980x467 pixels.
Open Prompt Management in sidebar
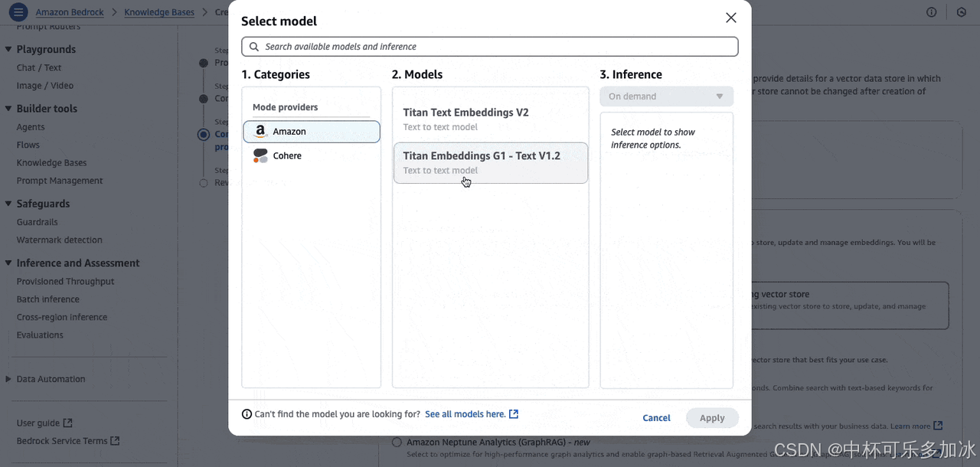point(60,181)
